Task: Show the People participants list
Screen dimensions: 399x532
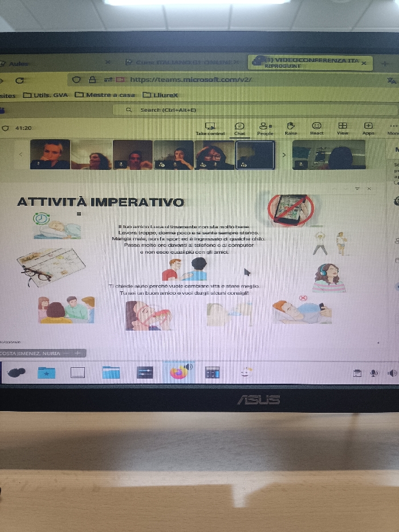Action: tap(265, 129)
